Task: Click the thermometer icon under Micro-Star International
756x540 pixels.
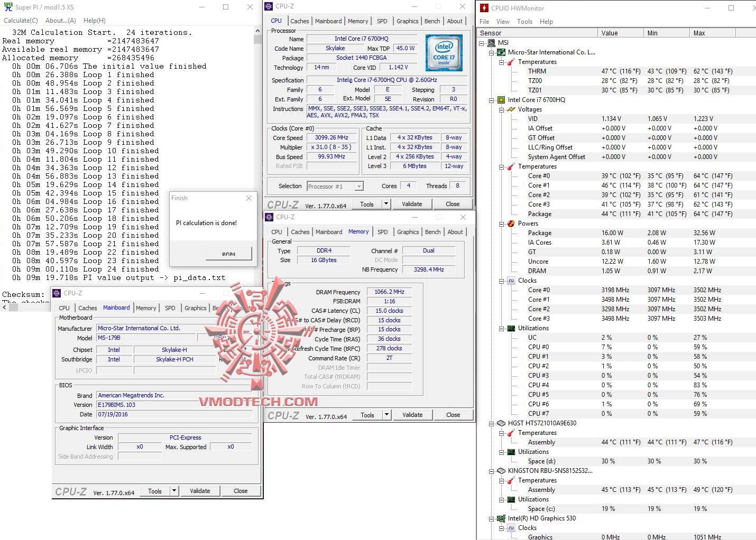Action: pos(511,62)
